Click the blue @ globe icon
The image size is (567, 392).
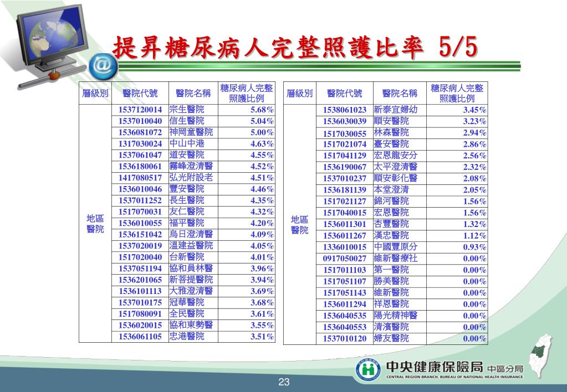coord(104,67)
